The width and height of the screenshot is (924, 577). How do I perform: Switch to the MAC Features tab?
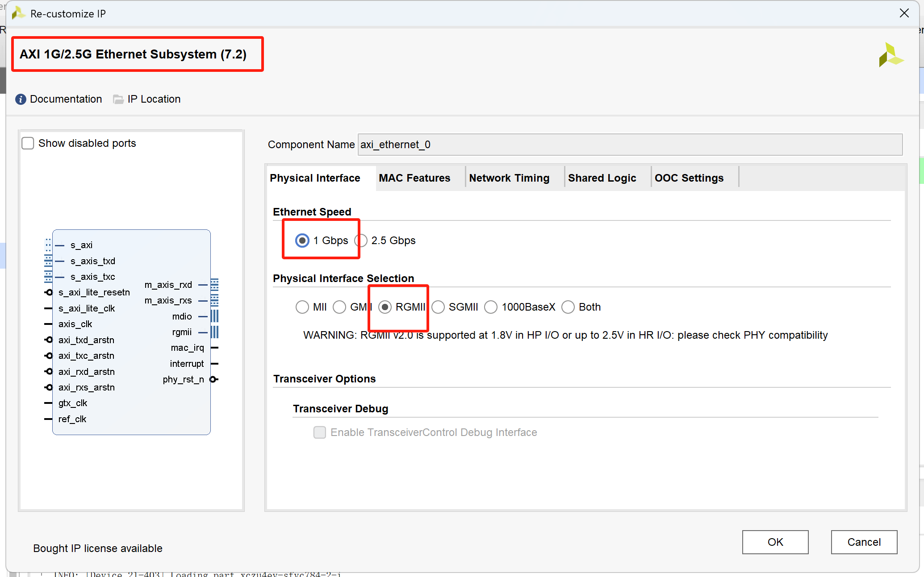(414, 178)
